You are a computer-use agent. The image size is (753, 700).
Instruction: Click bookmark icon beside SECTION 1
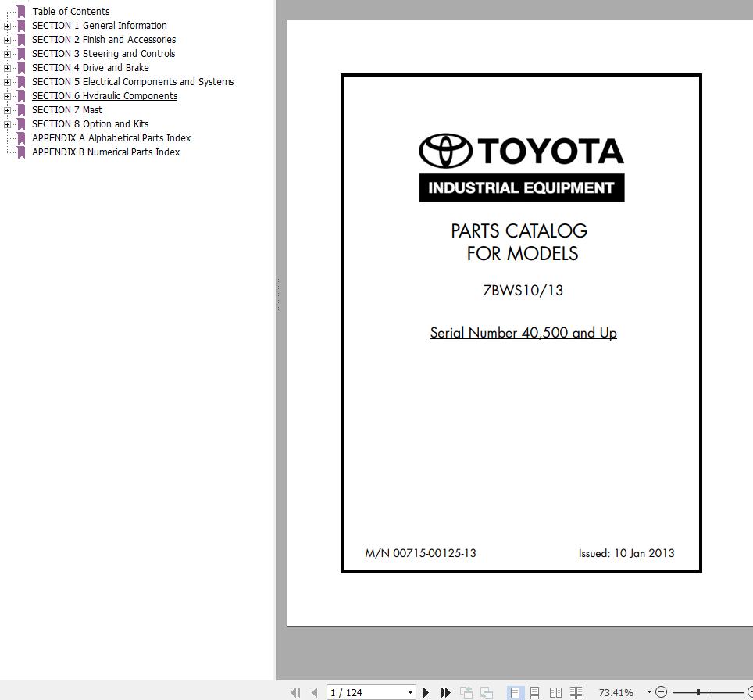tap(21, 26)
